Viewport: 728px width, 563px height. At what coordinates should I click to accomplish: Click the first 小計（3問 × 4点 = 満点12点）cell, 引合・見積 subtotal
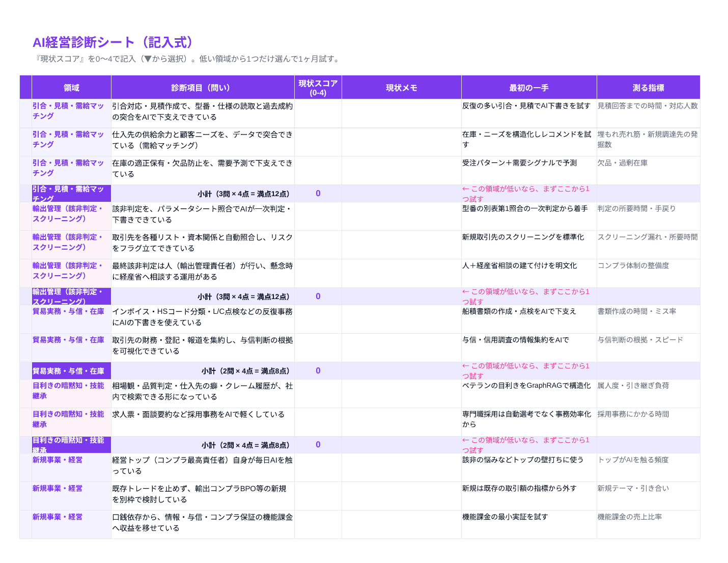tap(203, 194)
